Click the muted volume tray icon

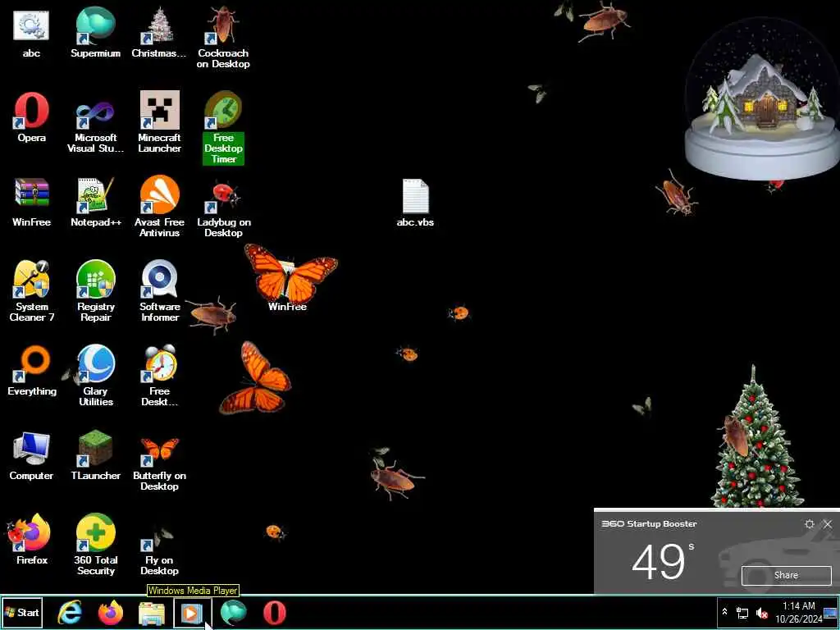tap(761, 612)
